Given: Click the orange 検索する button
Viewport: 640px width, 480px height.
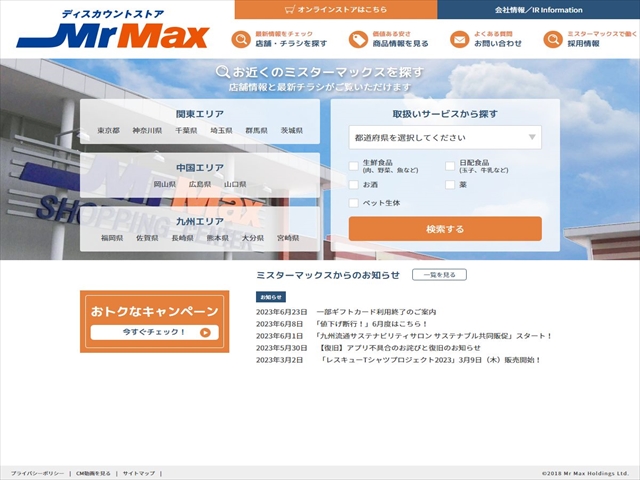Looking at the screenshot, I should [x=445, y=229].
